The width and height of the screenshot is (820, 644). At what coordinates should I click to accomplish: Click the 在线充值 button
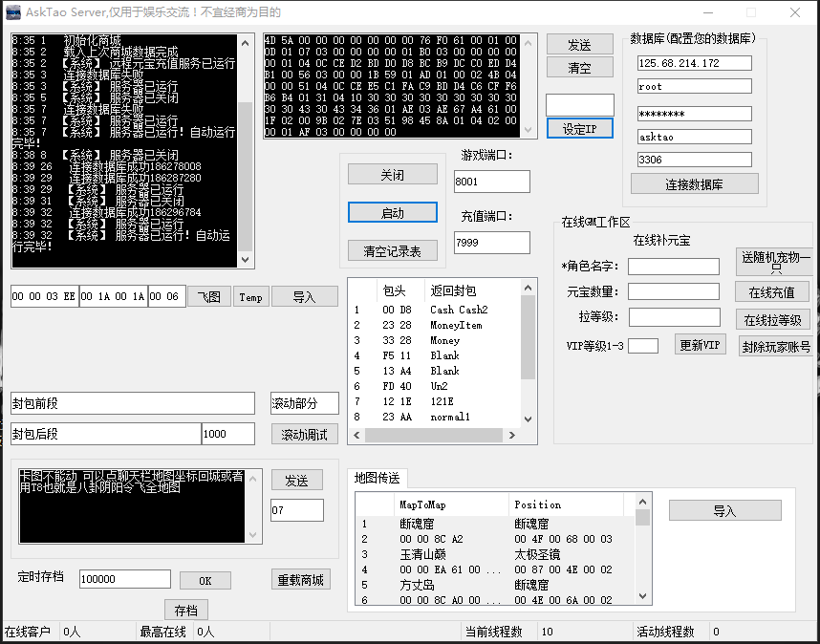pos(772,291)
